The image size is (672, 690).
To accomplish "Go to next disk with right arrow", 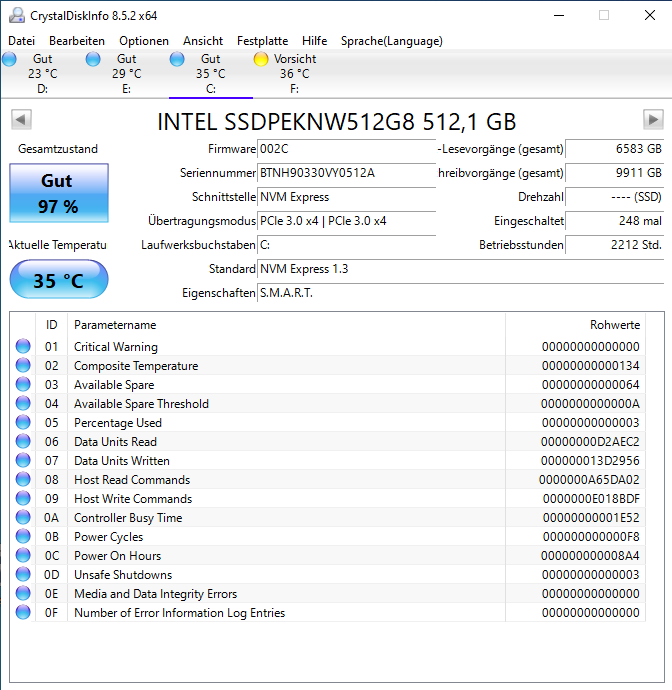I will (x=653, y=120).
